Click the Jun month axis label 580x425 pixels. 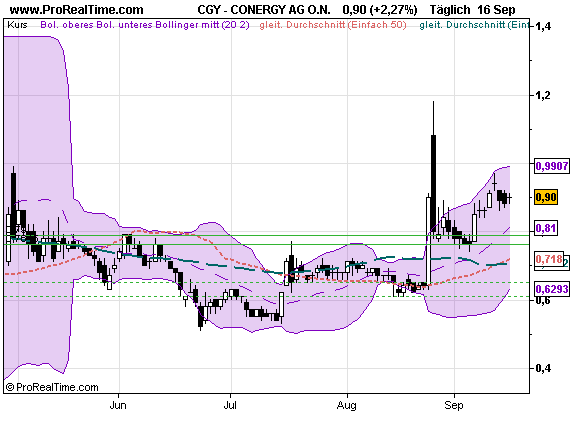pos(118,405)
